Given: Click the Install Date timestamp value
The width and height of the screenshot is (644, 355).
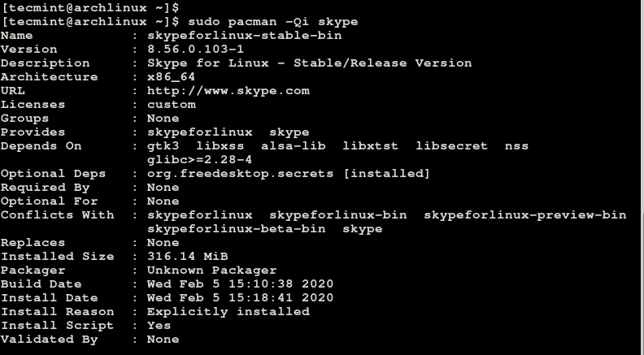Looking at the screenshot, I should (240, 297).
